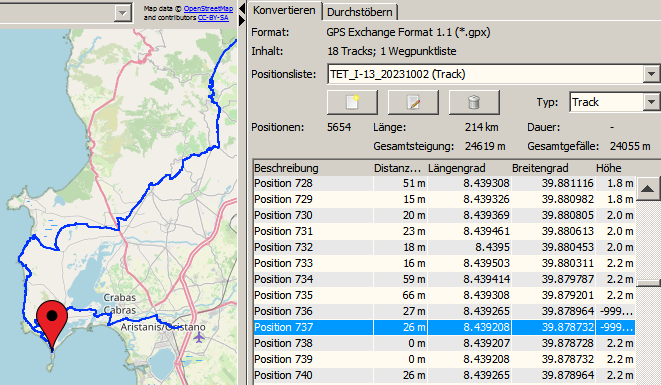Select the Position 737 row
This screenshot has height=385, width=661.
pyautogui.click(x=444, y=327)
